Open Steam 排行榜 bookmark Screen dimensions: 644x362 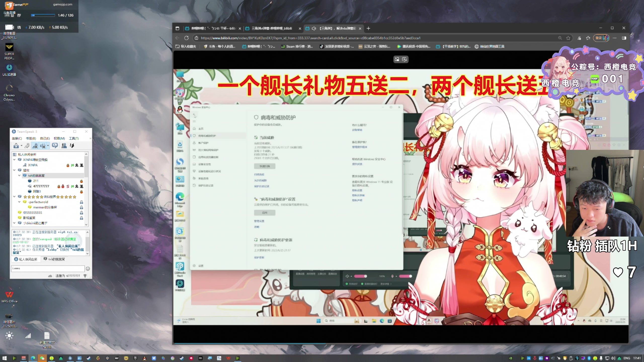(x=297, y=47)
